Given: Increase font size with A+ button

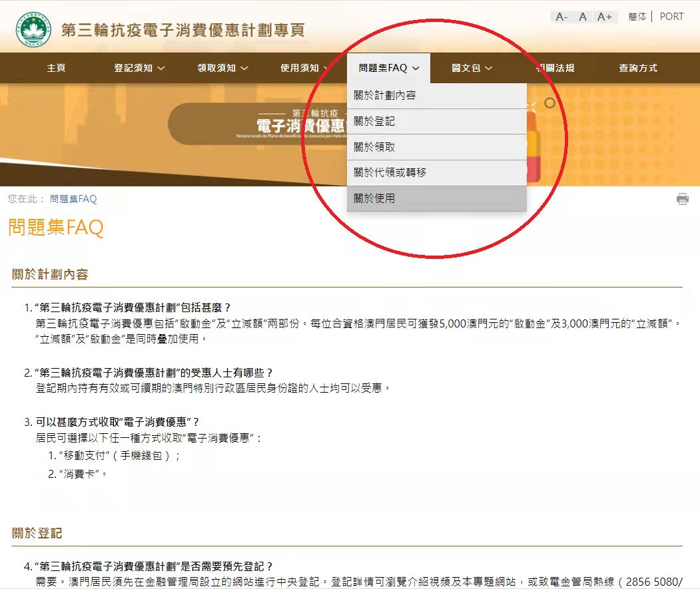Looking at the screenshot, I should pos(605,17).
